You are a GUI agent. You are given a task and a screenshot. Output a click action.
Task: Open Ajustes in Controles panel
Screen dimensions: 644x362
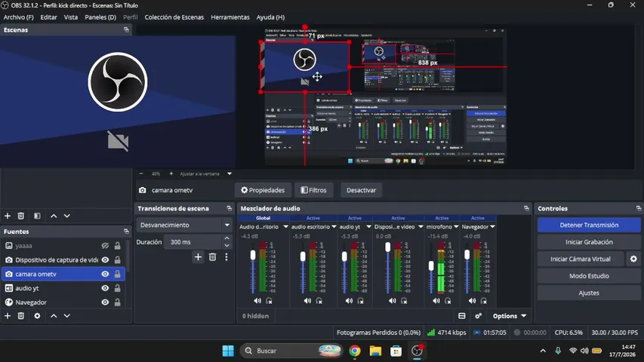point(589,293)
